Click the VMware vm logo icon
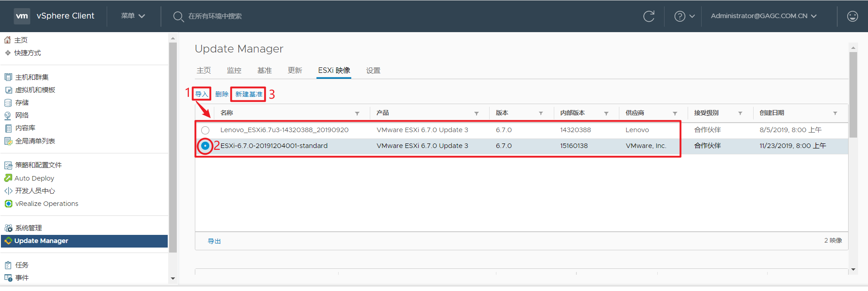Screen dimensions: 868x291 pyautogui.click(x=22, y=16)
